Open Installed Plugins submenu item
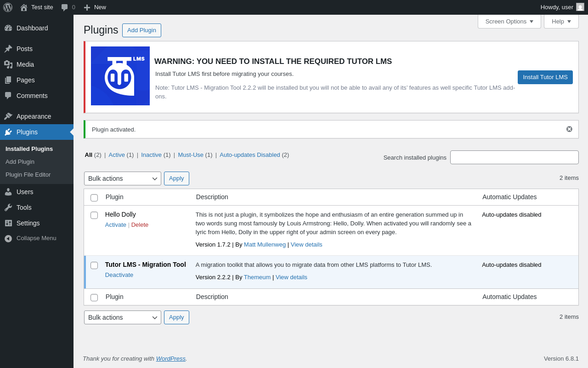The width and height of the screenshot is (588, 368). [x=29, y=149]
